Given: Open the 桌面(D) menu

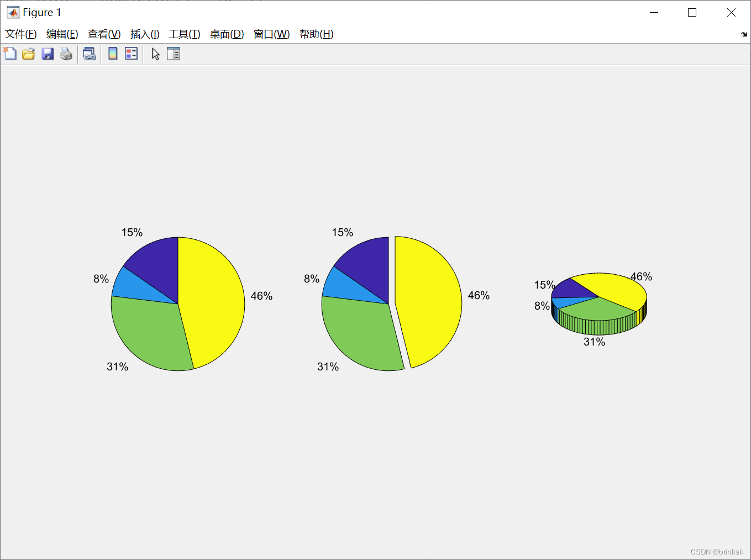Looking at the screenshot, I should (x=227, y=34).
